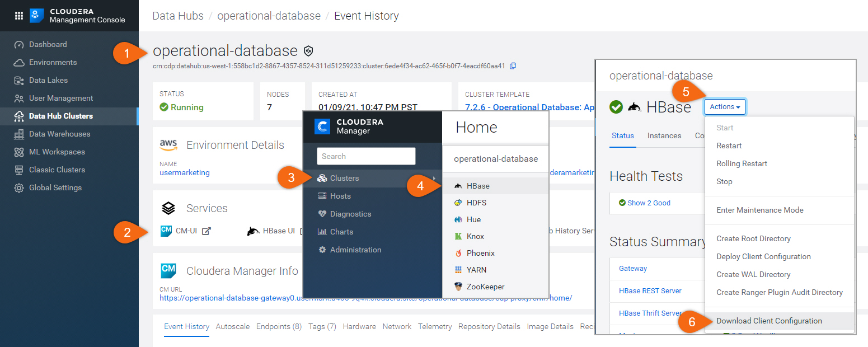Click the ML Workspaces icon
The height and width of the screenshot is (347, 868).
(x=19, y=152)
